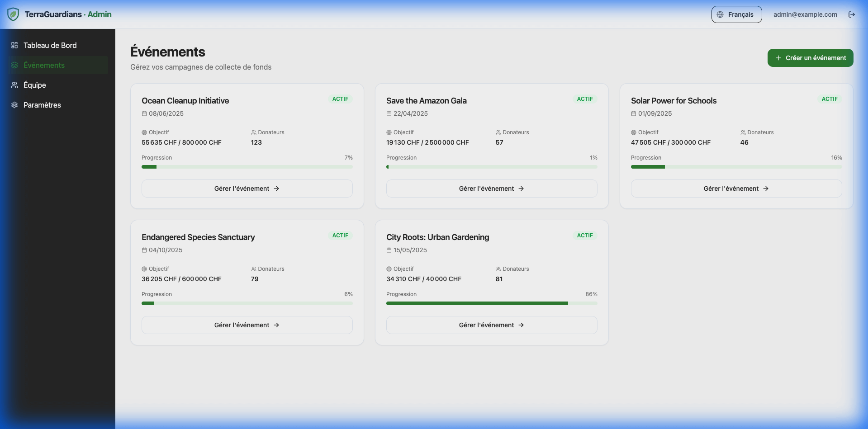Manage the City Roots: Urban Gardening event

492,325
